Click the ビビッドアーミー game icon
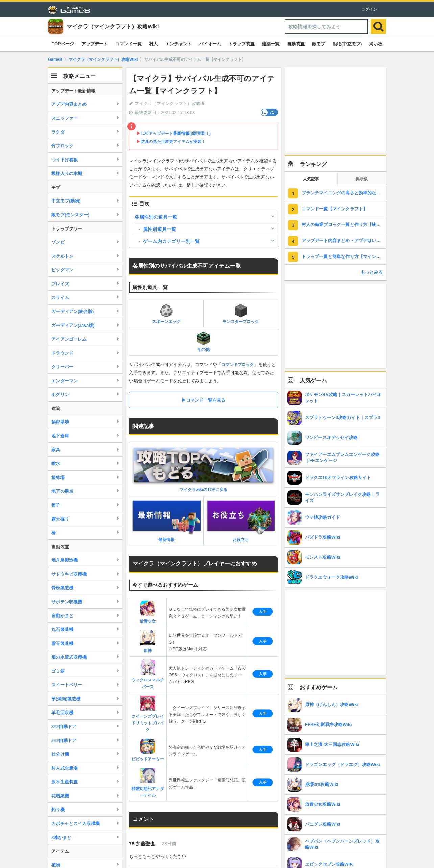 [148, 746]
